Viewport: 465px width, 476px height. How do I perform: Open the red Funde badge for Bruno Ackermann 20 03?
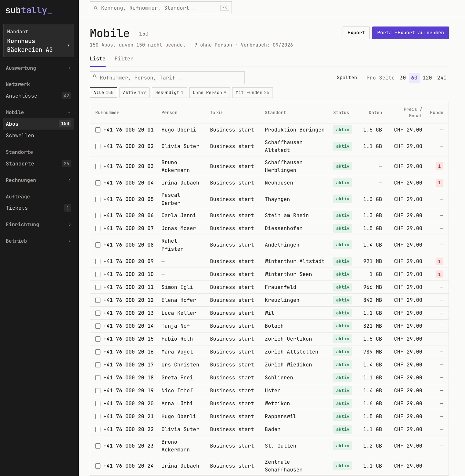(x=439, y=166)
